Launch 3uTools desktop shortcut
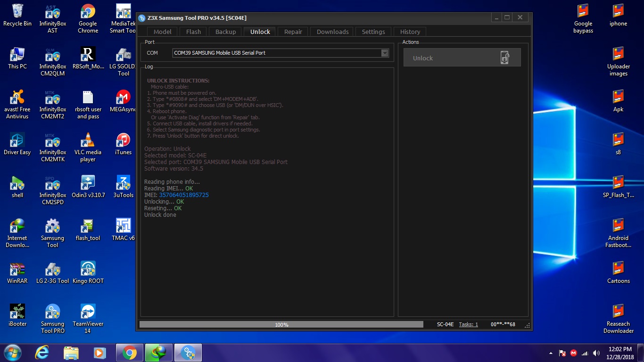 click(123, 187)
